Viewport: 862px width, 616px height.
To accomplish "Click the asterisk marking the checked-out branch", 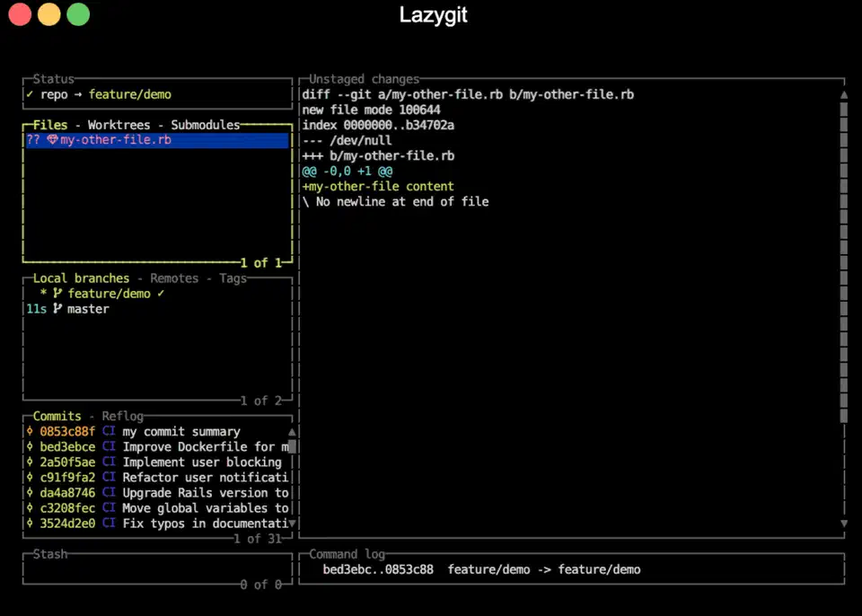I will [x=41, y=293].
